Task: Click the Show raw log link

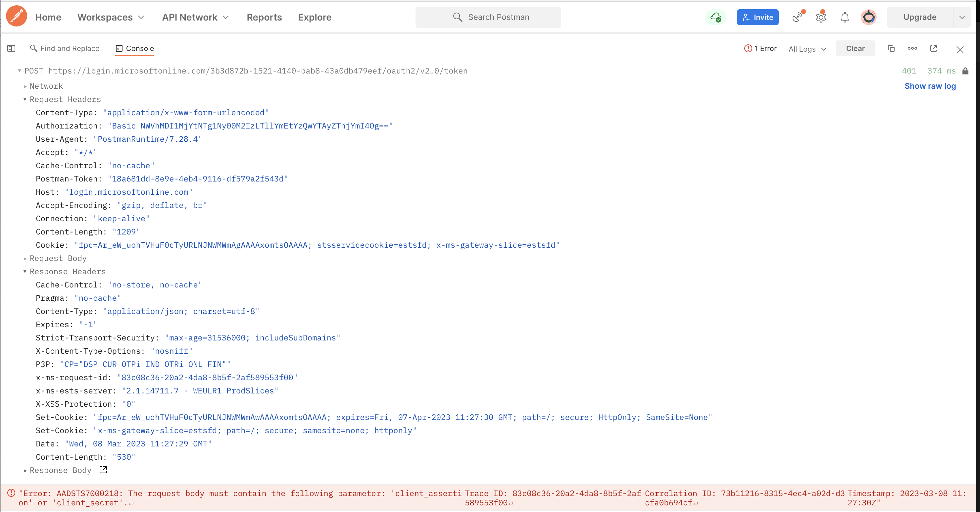Action: [930, 86]
